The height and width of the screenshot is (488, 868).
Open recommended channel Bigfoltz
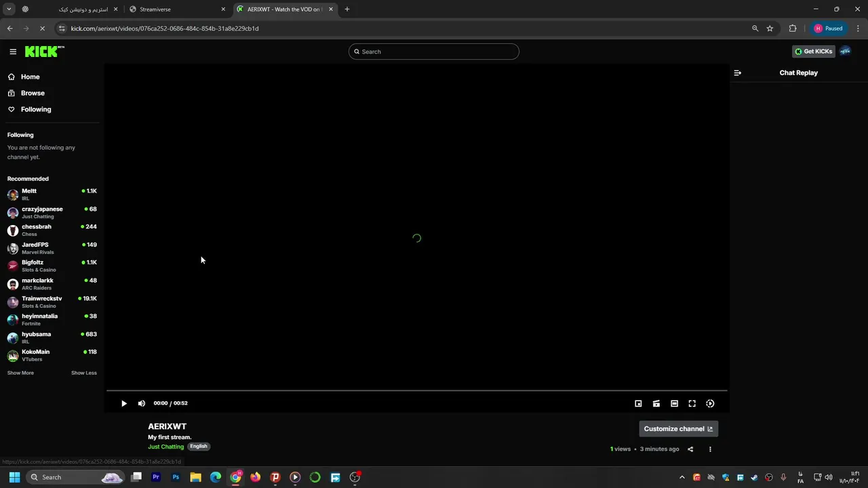click(x=52, y=266)
